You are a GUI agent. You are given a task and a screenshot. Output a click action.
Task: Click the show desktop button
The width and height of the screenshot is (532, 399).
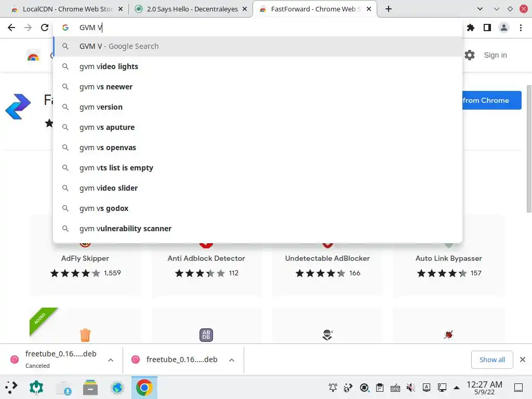pyautogui.click(x=518, y=387)
